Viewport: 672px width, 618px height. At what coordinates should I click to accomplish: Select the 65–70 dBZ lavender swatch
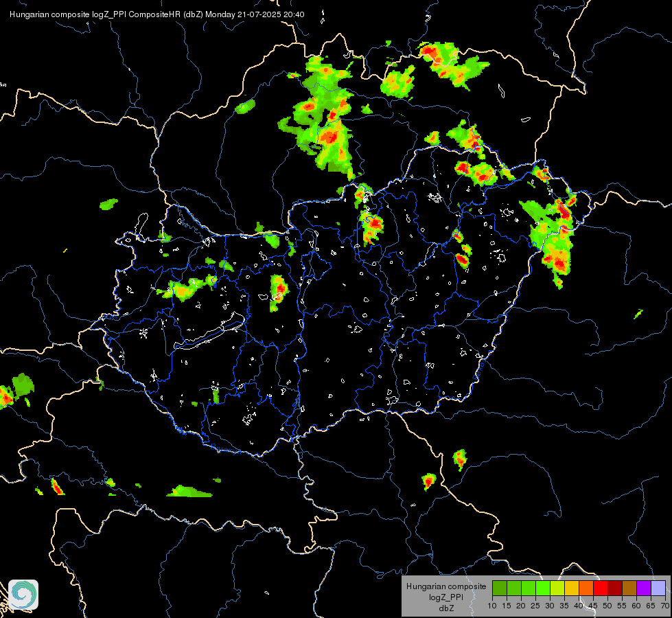click(658, 588)
